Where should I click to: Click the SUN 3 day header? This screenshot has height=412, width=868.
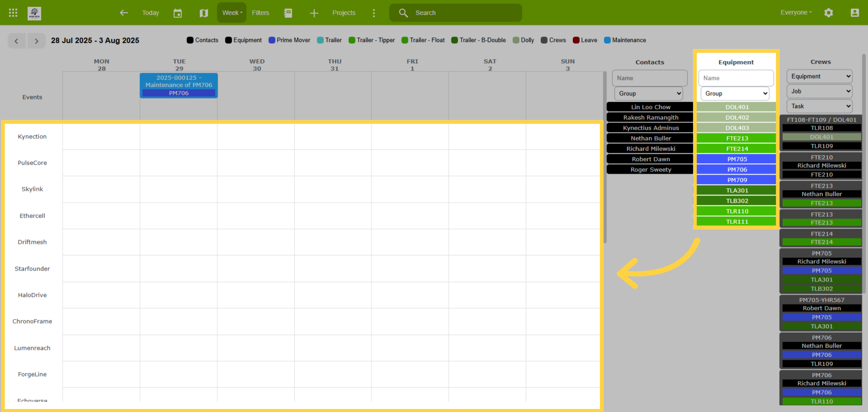pos(567,65)
